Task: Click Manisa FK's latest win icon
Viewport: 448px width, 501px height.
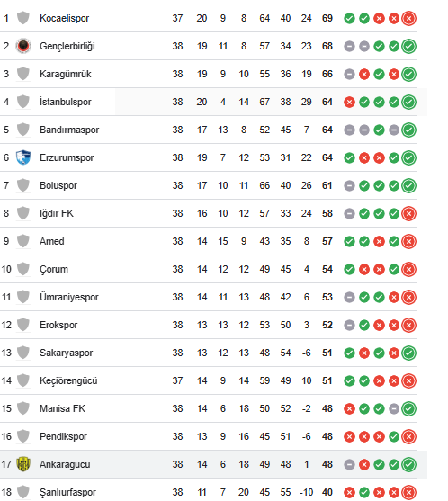Action: 408,408
